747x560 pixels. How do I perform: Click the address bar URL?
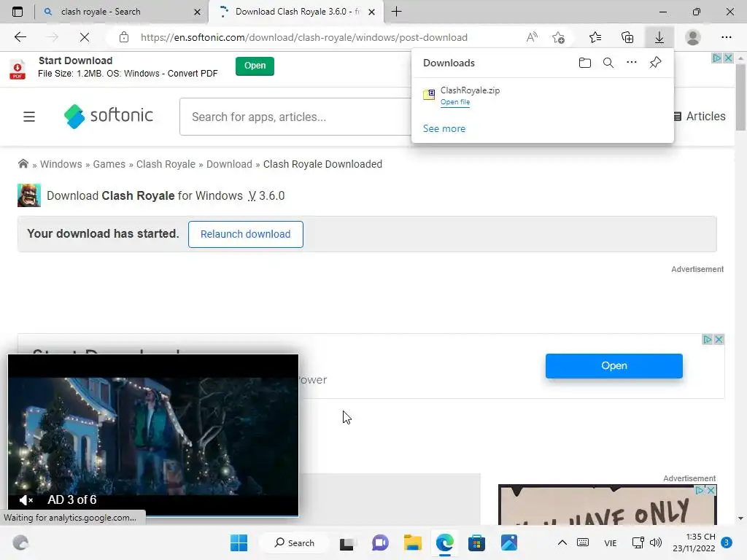[304, 37]
